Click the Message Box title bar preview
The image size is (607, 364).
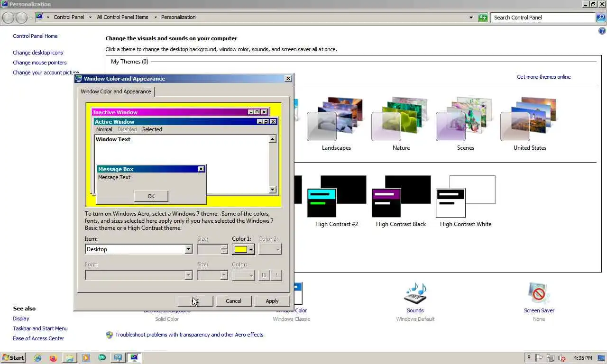tap(151, 169)
